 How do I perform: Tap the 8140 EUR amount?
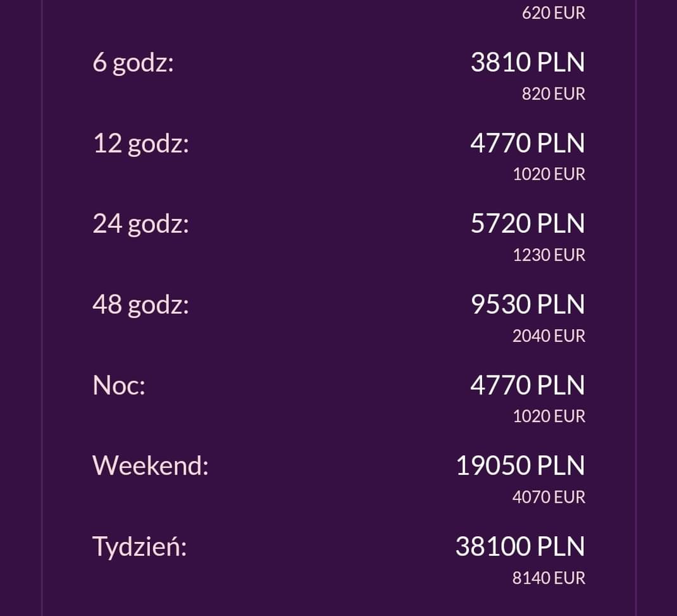click(x=549, y=577)
